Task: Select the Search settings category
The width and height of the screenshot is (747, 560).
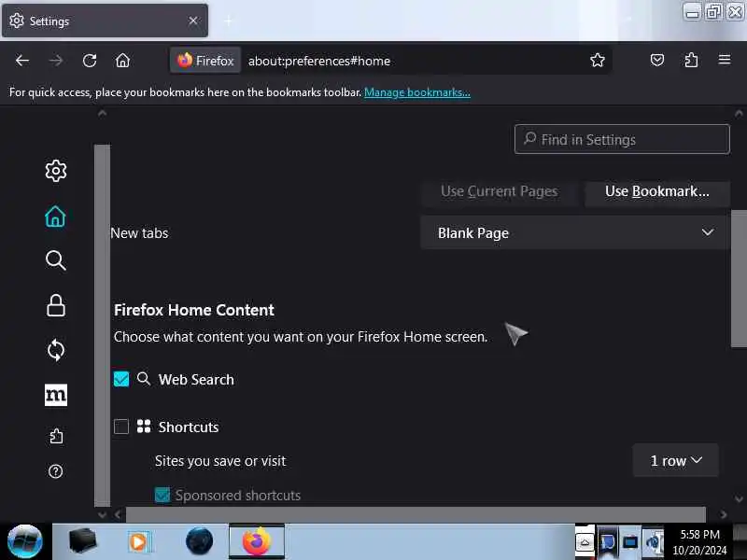Action: (x=56, y=260)
